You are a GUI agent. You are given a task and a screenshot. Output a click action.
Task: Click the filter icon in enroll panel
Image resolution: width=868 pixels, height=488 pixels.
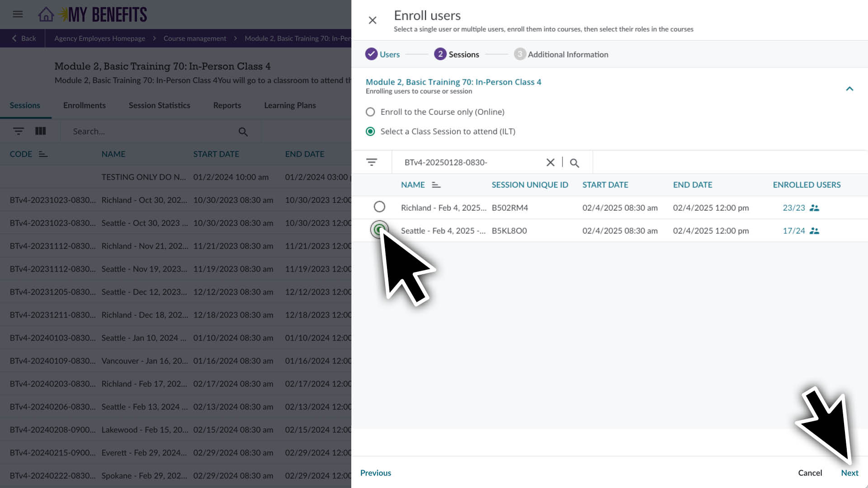pyautogui.click(x=372, y=162)
